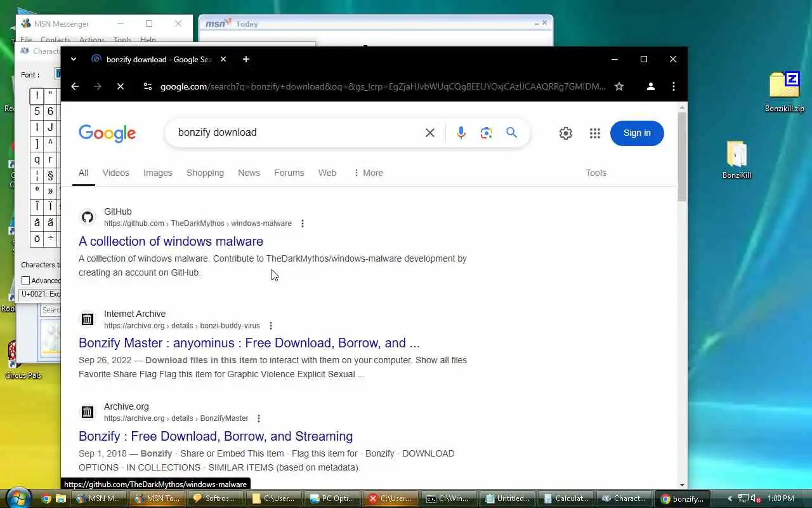Image resolution: width=812 pixels, height=508 pixels.
Task: Open the Google apps grid
Action: (594, 133)
